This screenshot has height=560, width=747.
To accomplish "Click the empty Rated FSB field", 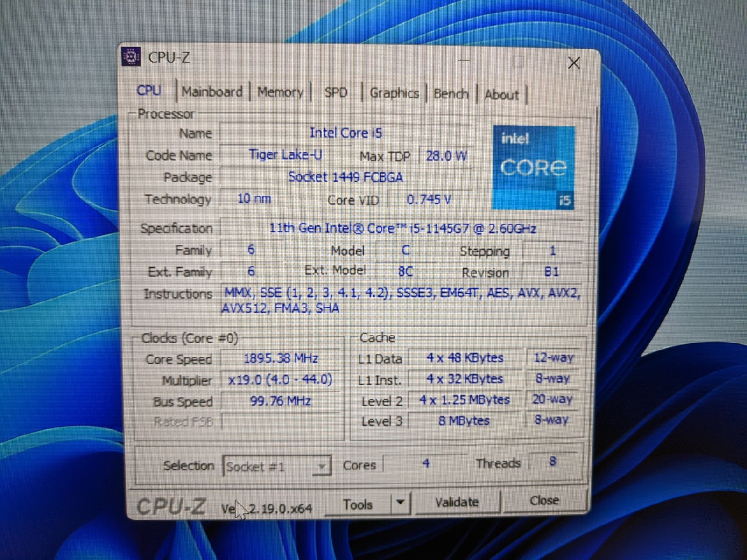I will pyautogui.click(x=281, y=421).
